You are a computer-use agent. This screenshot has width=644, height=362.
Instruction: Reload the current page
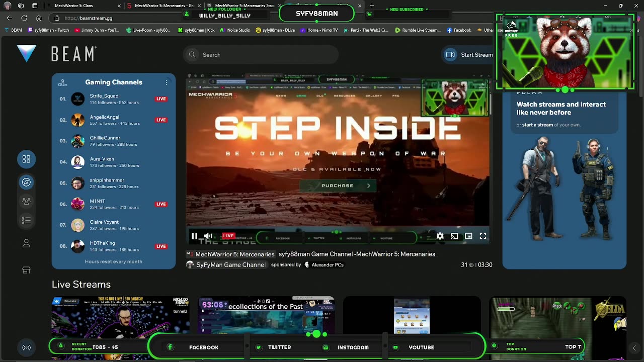pyautogui.click(x=24, y=18)
